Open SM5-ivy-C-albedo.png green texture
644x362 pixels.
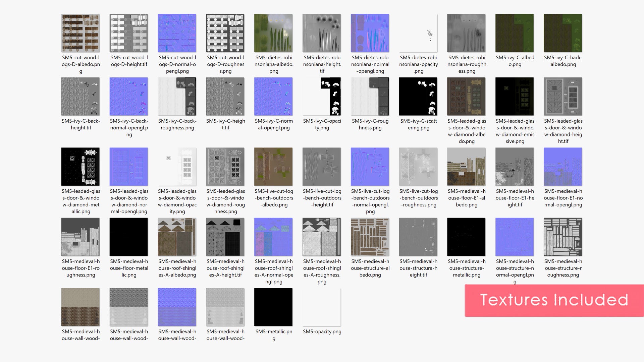[515, 33]
